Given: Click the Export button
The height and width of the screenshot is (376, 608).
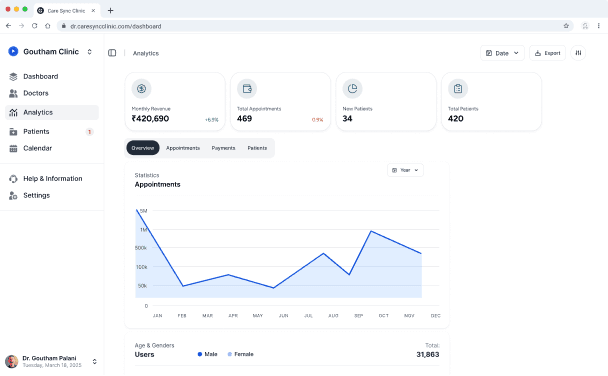Looking at the screenshot, I should click(548, 53).
